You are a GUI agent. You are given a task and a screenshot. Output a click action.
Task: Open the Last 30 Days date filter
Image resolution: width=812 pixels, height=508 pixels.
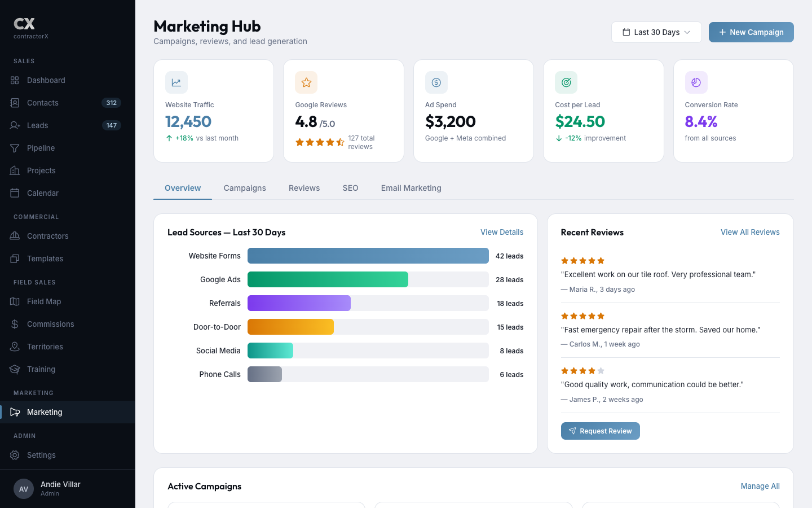tap(656, 32)
